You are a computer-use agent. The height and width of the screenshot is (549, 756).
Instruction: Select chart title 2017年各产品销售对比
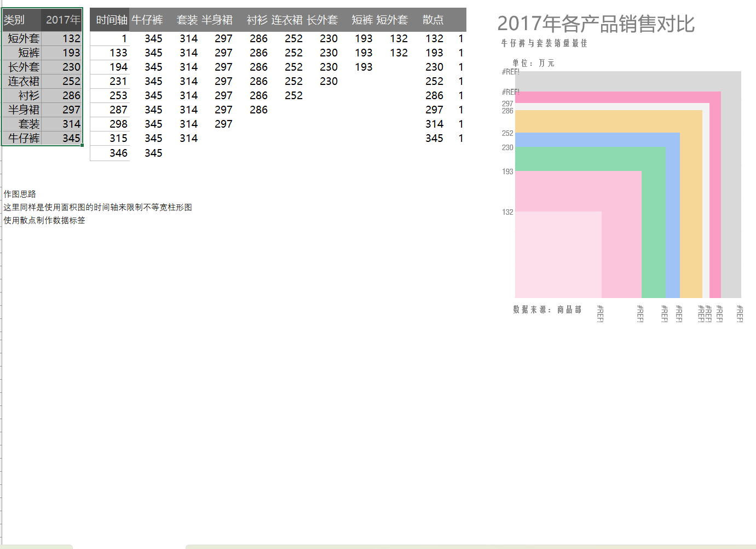point(596,24)
